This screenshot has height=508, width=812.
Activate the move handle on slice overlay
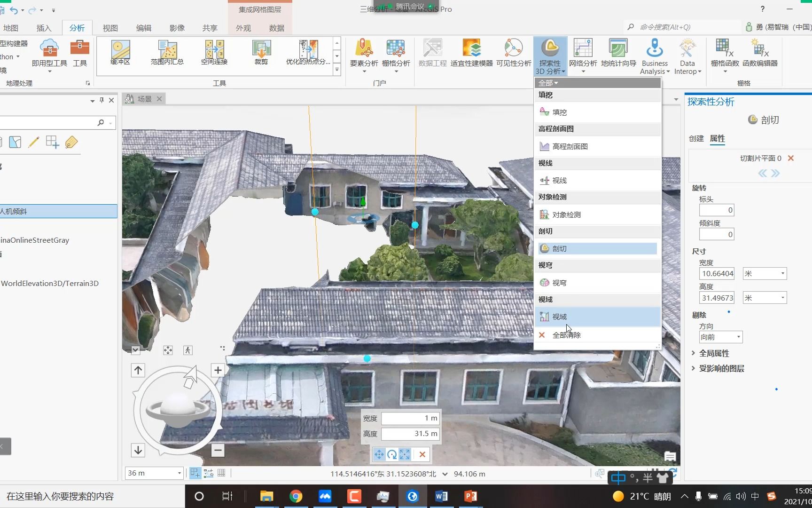tap(379, 454)
